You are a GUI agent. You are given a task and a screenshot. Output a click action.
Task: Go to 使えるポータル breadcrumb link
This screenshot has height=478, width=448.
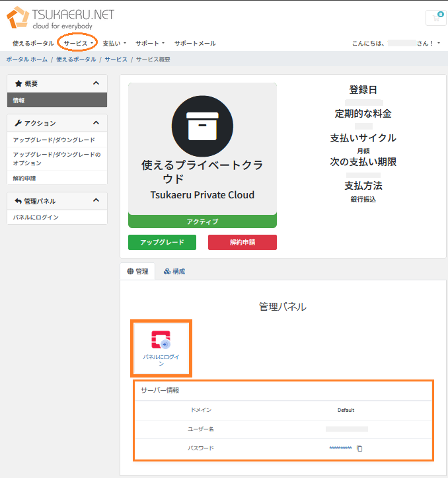pos(76,60)
